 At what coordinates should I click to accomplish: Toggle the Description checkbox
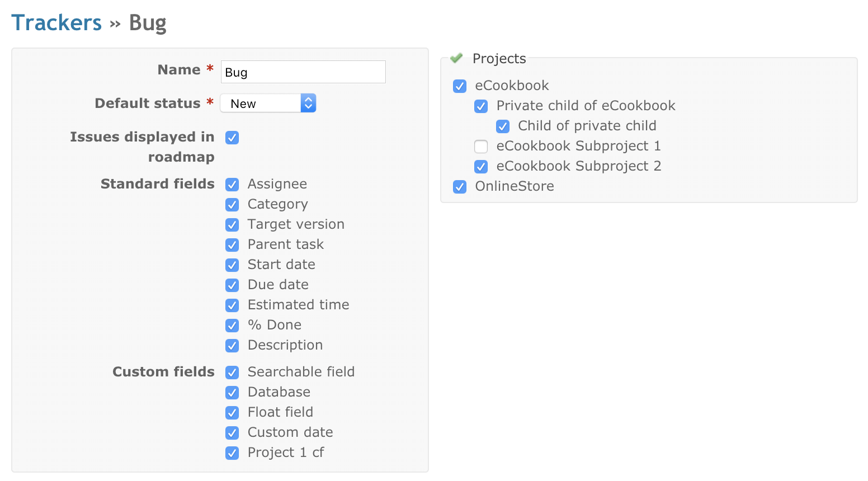[x=232, y=346]
